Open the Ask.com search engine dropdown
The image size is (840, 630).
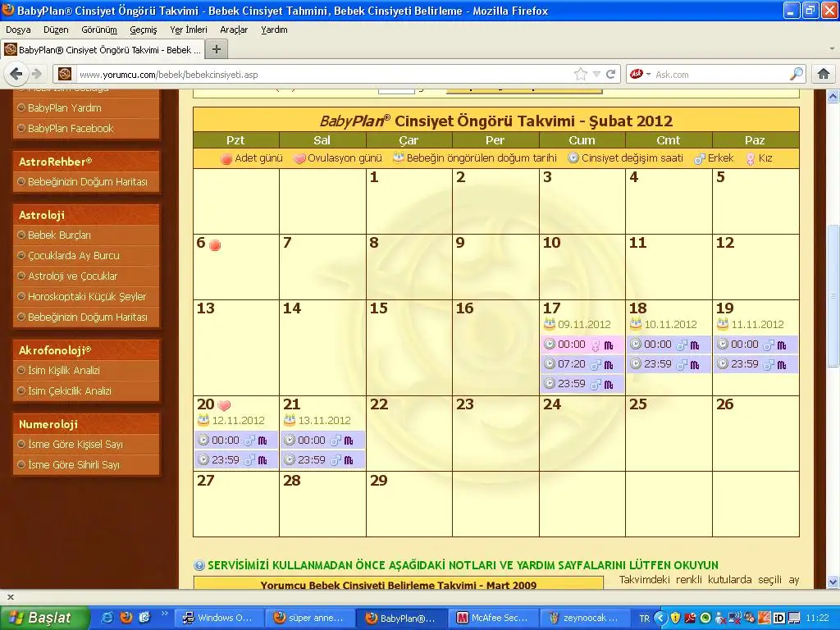click(640, 74)
